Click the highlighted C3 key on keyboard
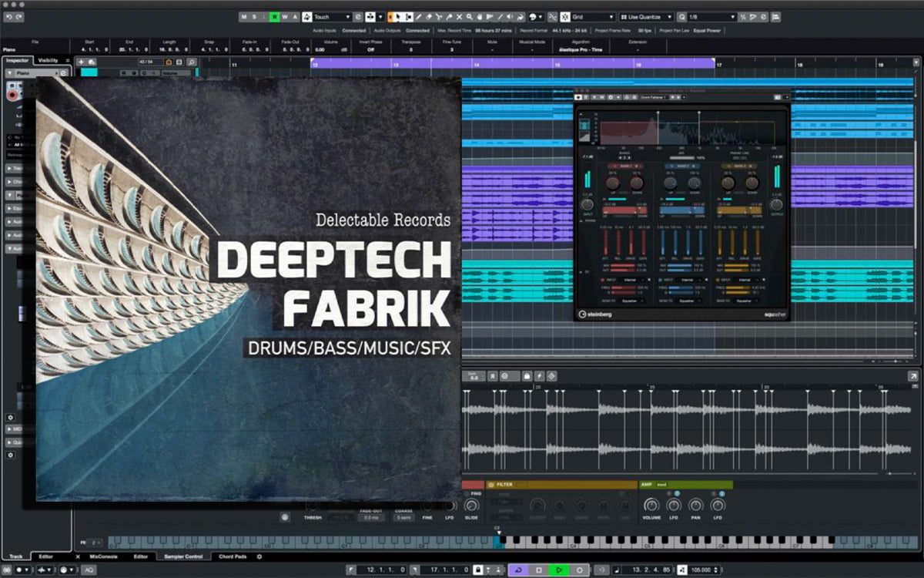The height and width of the screenshot is (578, 924). 497,543
